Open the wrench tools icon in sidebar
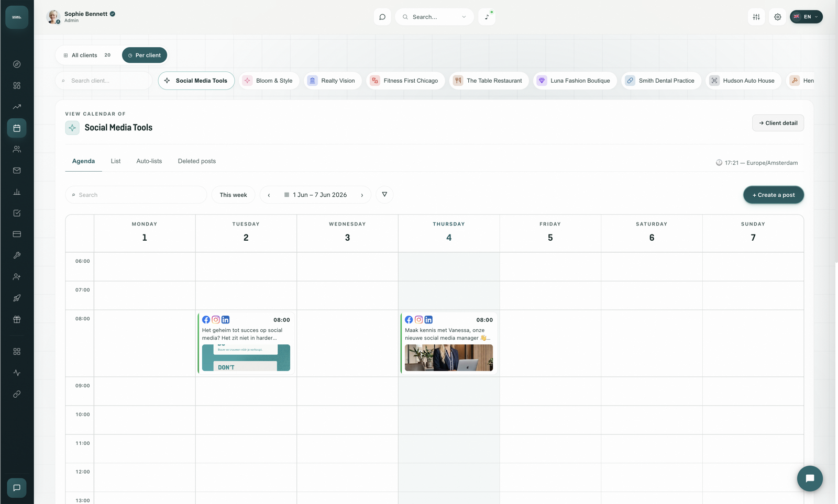The width and height of the screenshot is (838, 504). click(x=17, y=255)
